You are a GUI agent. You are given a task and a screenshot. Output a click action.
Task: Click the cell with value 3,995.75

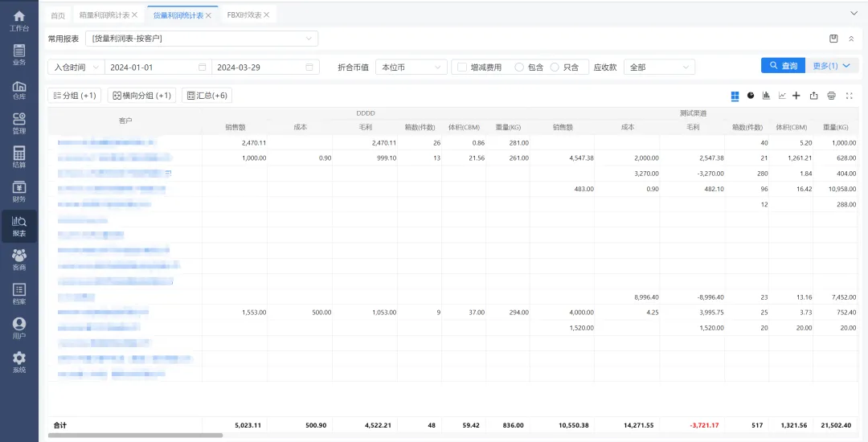(x=710, y=313)
